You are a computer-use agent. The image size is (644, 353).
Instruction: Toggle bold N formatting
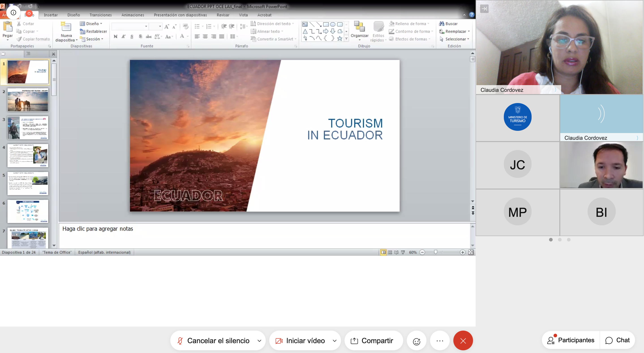coord(116,37)
